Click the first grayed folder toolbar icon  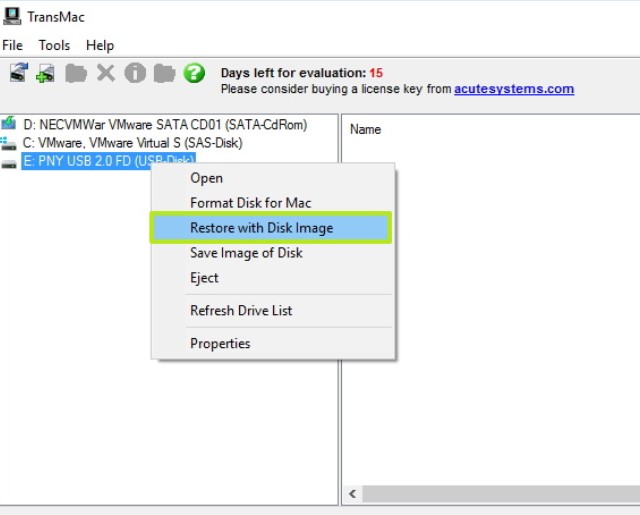point(75,73)
